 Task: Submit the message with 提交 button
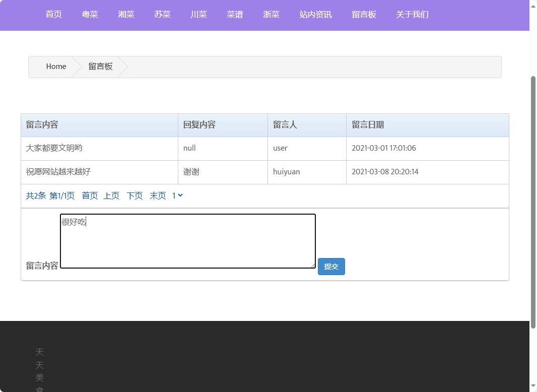(x=331, y=267)
